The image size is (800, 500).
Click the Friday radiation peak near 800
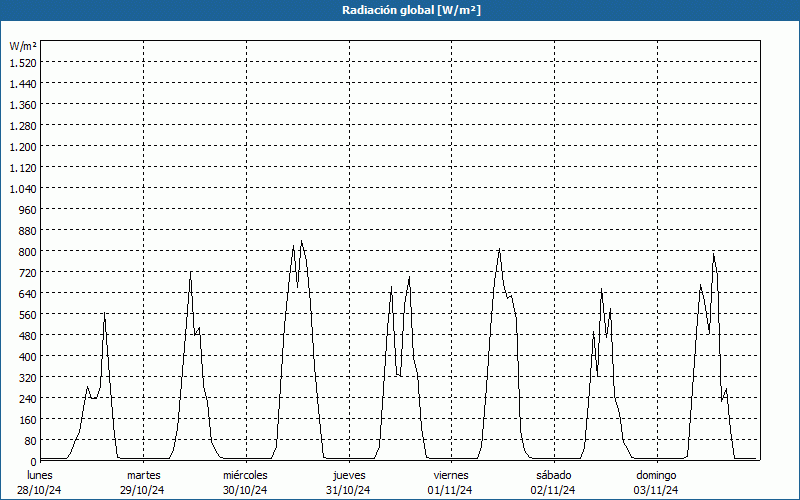[499, 249]
